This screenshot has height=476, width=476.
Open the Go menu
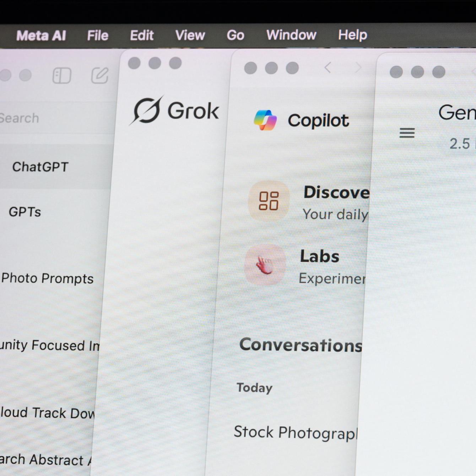click(x=236, y=35)
